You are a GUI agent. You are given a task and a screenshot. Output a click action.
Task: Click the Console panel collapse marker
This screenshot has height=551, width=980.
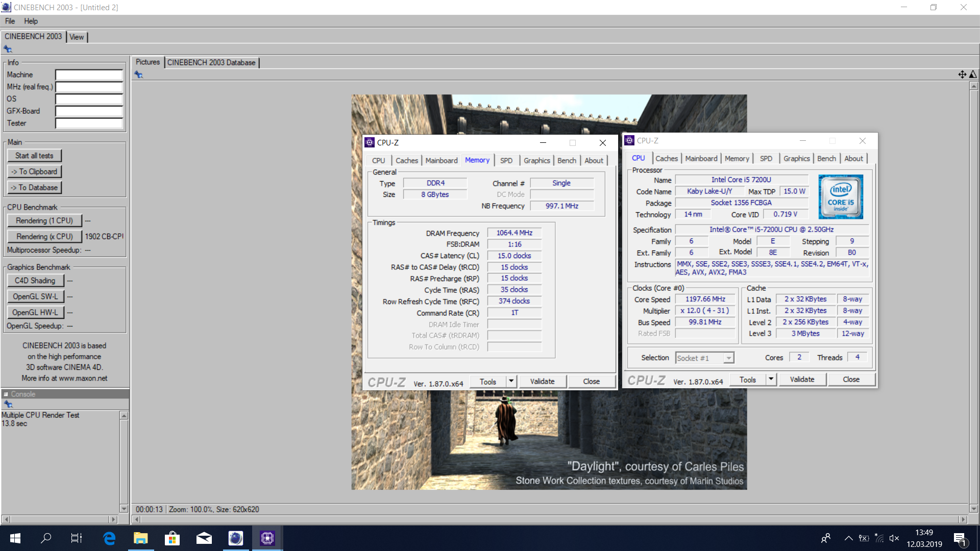[6, 394]
